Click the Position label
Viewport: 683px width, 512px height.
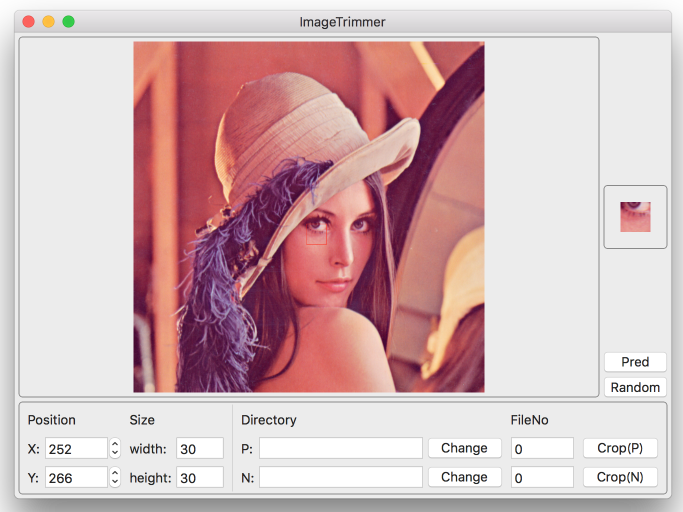pos(51,420)
